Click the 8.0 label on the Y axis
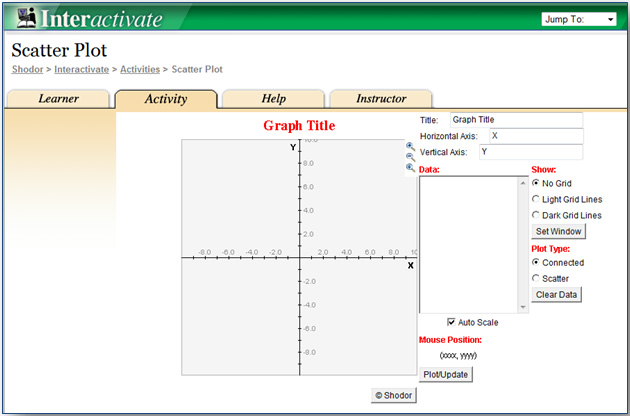Image resolution: width=630 pixels, height=416 pixels. (x=308, y=163)
